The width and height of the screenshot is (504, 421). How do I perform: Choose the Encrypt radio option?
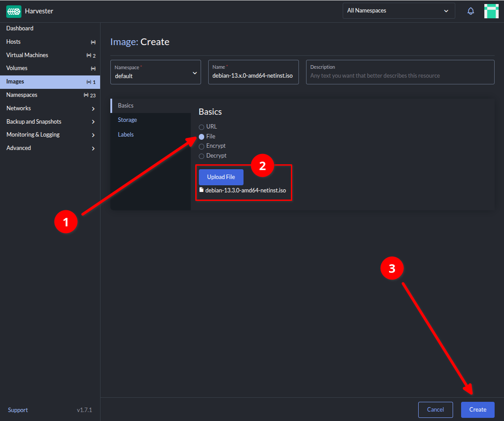coord(202,146)
